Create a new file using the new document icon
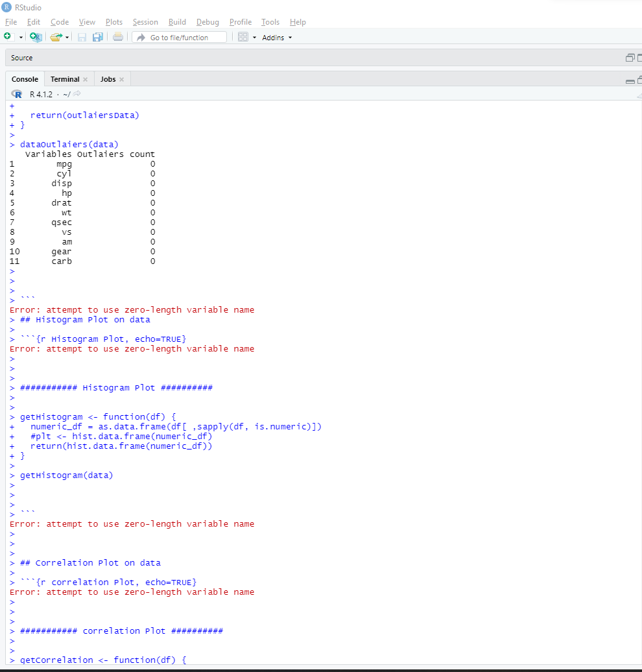This screenshot has width=642, height=672. click(x=10, y=37)
